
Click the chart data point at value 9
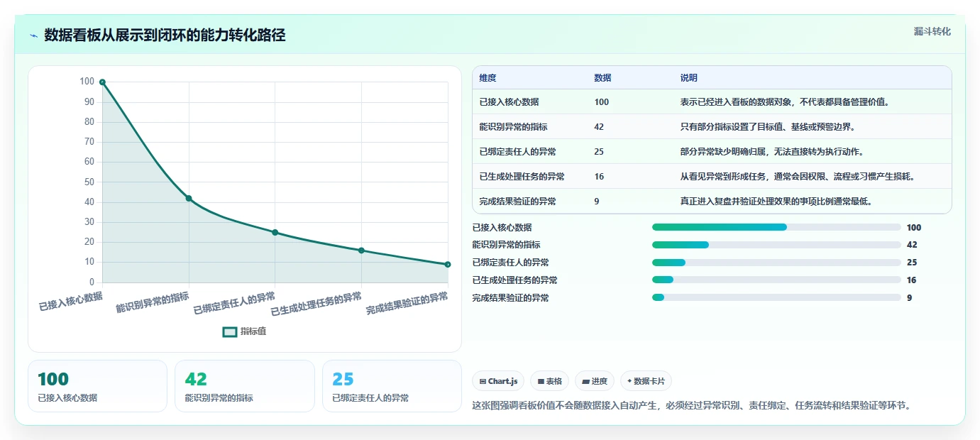pos(448,265)
